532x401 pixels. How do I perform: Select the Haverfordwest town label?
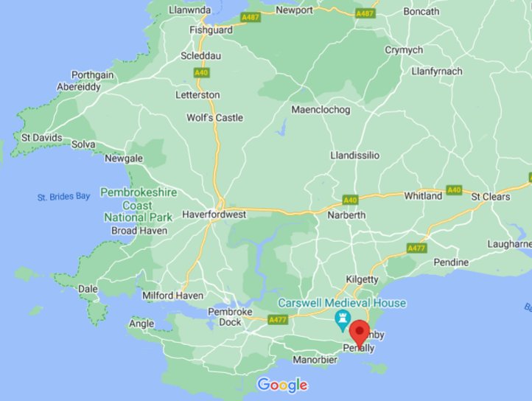click(x=214, y=215)
